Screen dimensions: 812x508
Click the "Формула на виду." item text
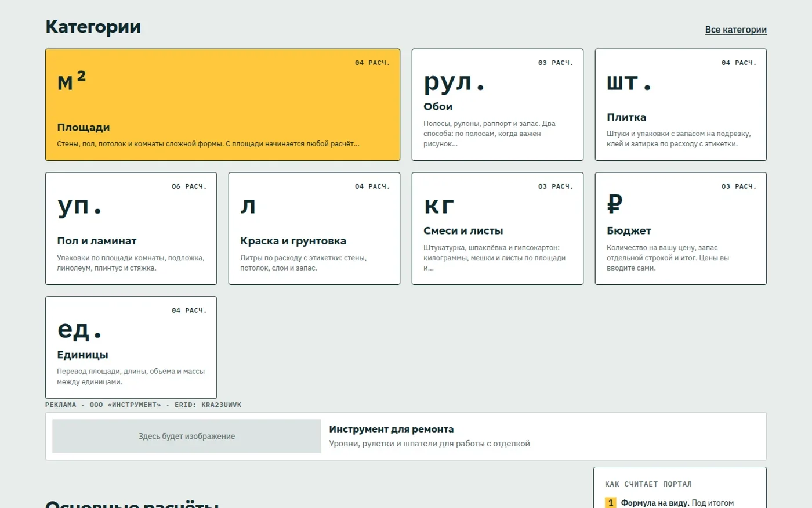tap(655, 503)
